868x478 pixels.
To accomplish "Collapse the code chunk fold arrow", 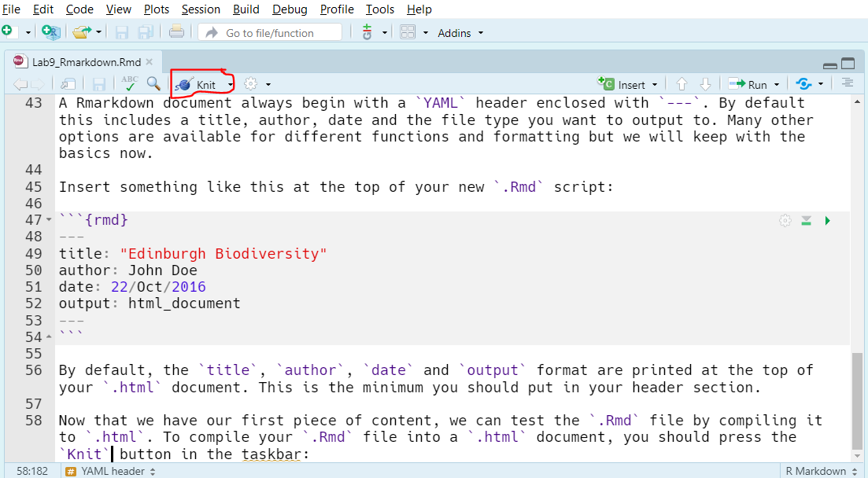I will click(x=49, y=219).
